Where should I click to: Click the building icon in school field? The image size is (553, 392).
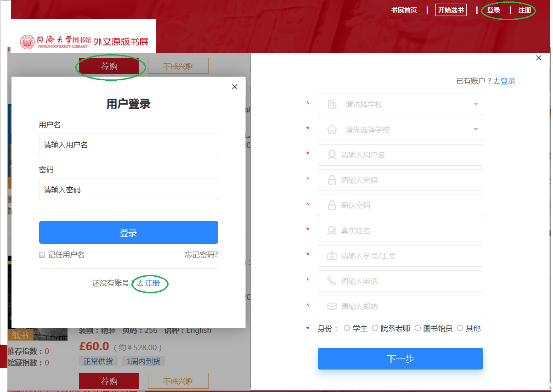(x=332, y=105)
